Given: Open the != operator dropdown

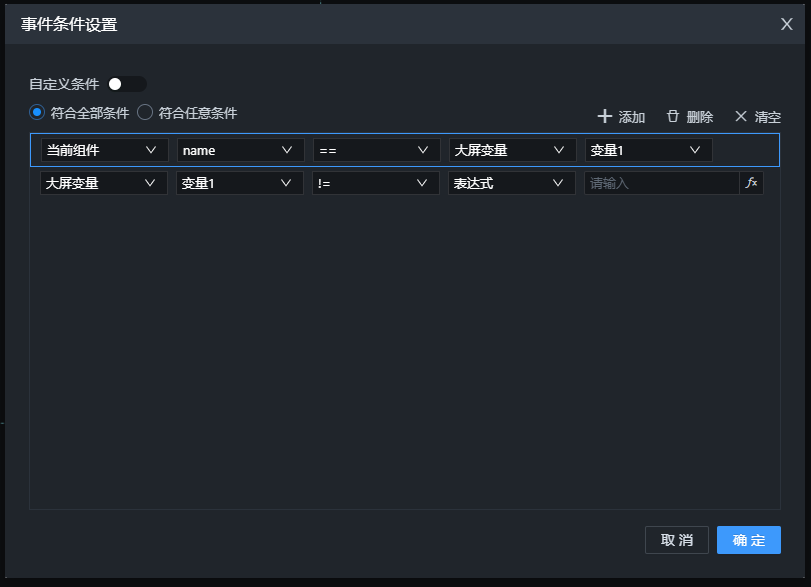Looking at the screenshot, I should pos(375,183).
